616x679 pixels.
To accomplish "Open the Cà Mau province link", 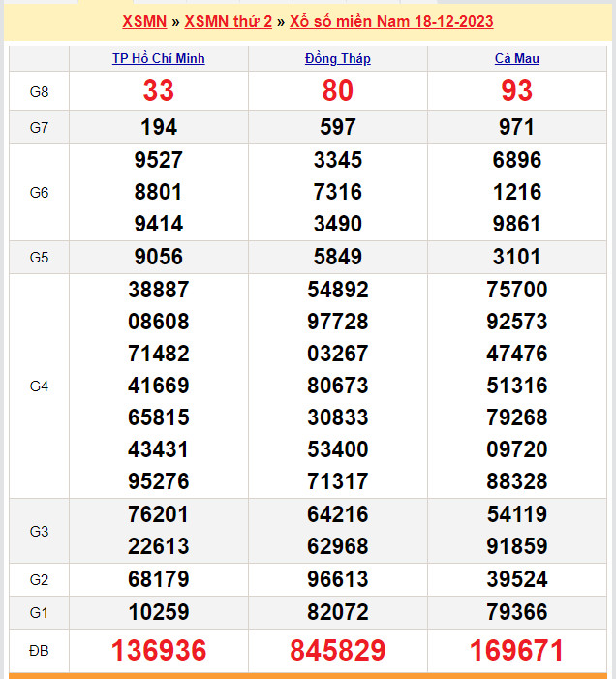I will (516, 59).
